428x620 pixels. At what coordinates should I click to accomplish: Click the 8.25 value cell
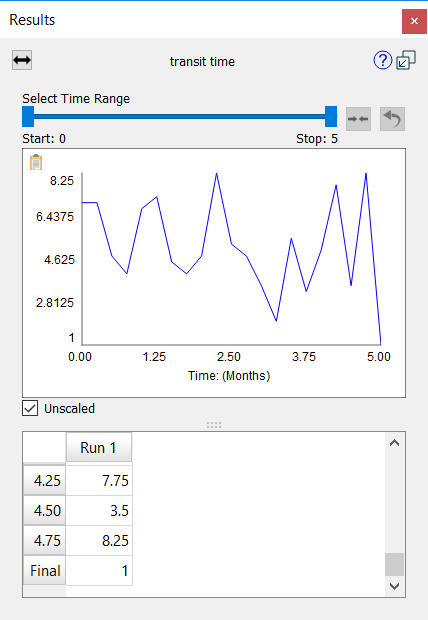click(x=99, y=541)
